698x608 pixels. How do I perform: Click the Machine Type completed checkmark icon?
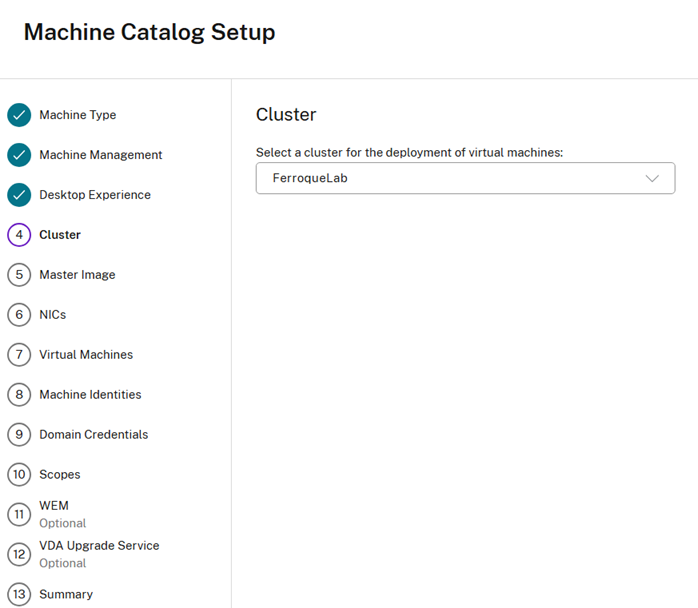click(x=19, y=115)
